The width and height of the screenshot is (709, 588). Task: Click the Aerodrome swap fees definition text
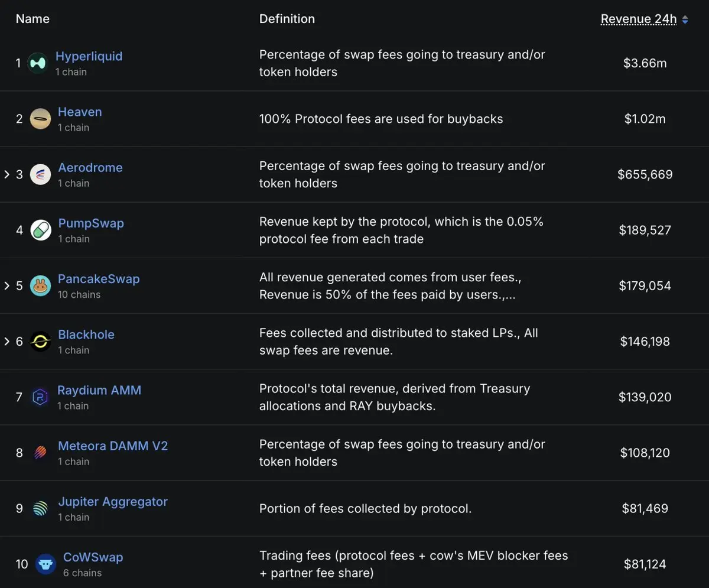[x=402, y=174]
